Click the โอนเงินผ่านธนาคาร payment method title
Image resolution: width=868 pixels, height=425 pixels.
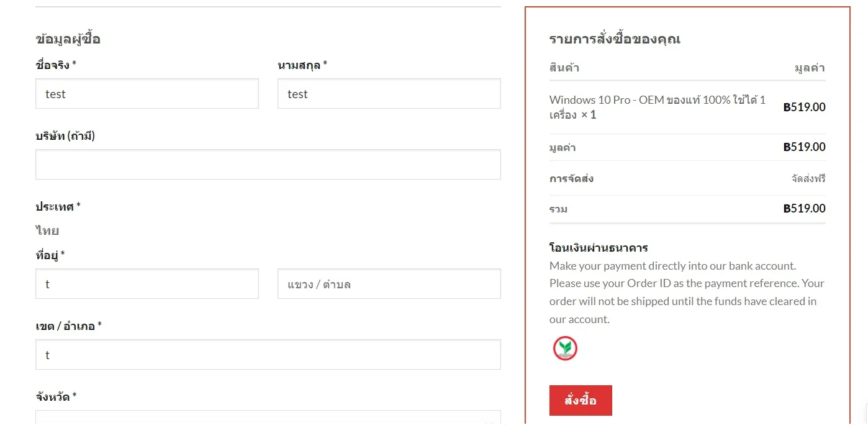click(599, 248)
